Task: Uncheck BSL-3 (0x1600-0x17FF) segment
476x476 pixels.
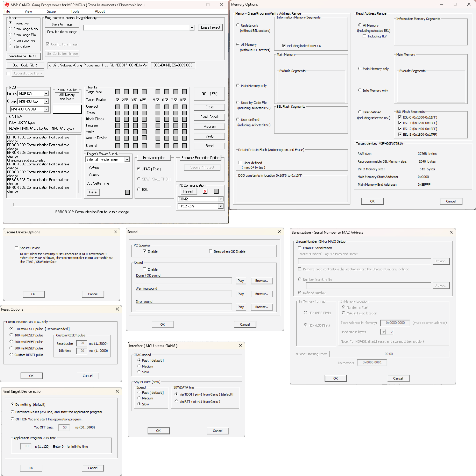Action: point(400,135)
